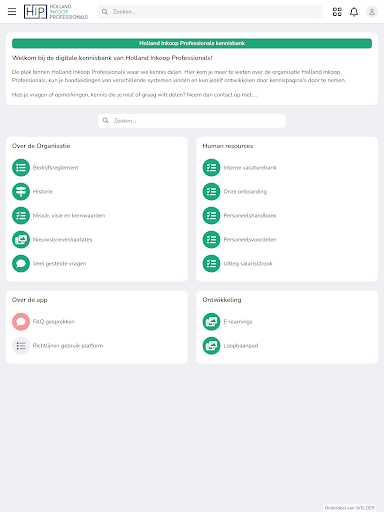Click the E-learnings gallery icon
The image size is (384, 512).
tap(211, 322)
